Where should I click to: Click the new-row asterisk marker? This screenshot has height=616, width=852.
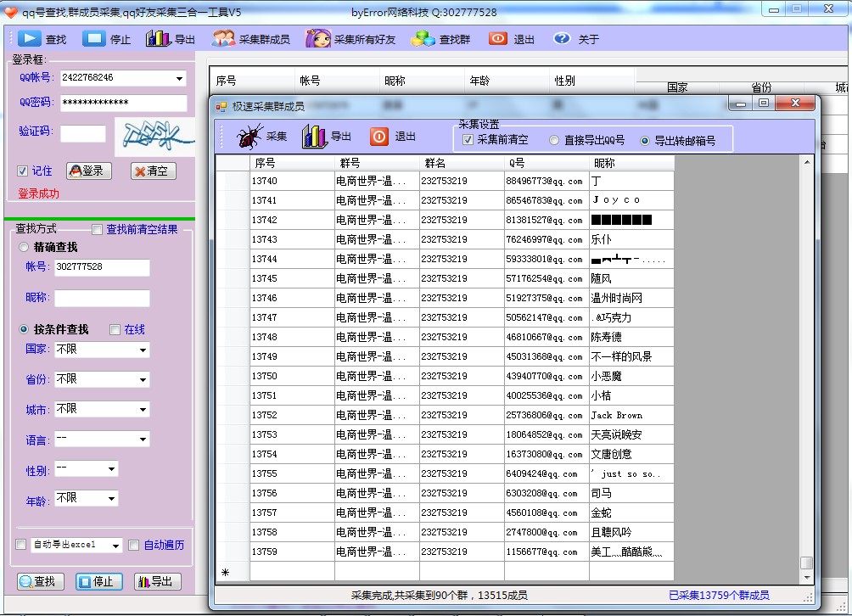[226, 572]
